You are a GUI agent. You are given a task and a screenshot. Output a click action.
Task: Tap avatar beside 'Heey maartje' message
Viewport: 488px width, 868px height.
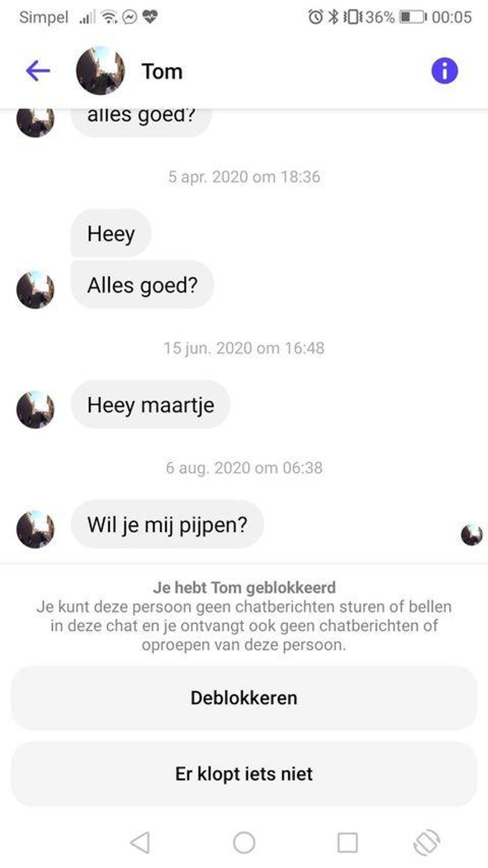click(x=35, y=409)
